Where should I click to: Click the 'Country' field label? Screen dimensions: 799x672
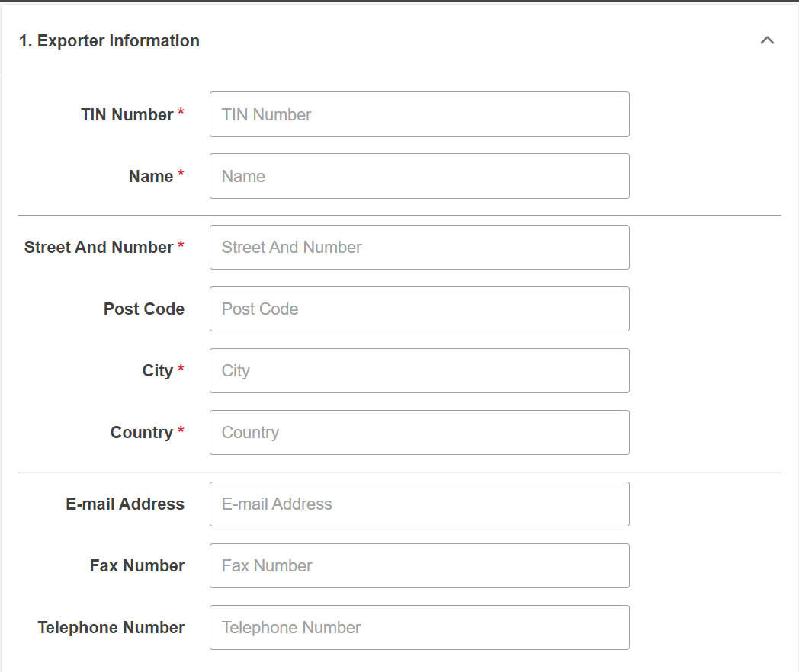point(142,432)
